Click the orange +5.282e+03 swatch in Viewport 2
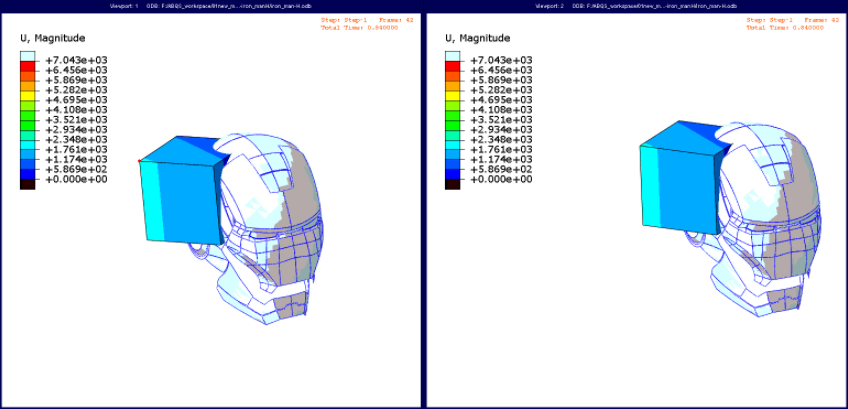The width and height of the screenshot is (848, 409). pyautogui.click(x=453, y=86)
